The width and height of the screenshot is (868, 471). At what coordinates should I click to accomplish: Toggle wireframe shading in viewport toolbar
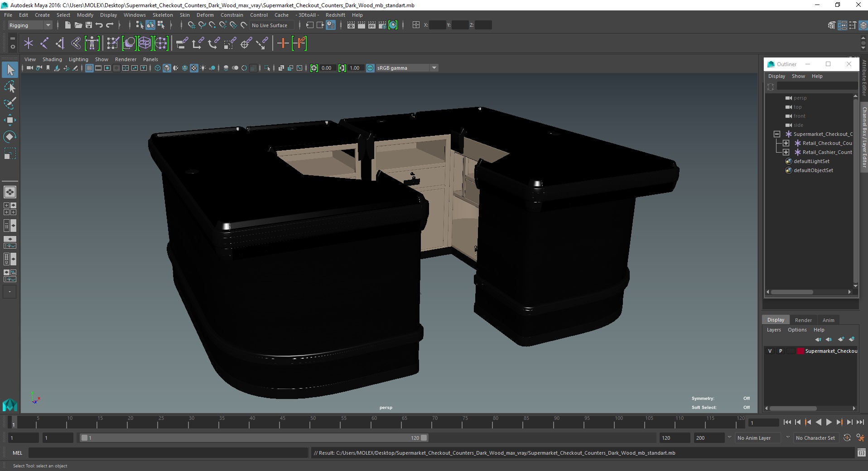point(158,68)
